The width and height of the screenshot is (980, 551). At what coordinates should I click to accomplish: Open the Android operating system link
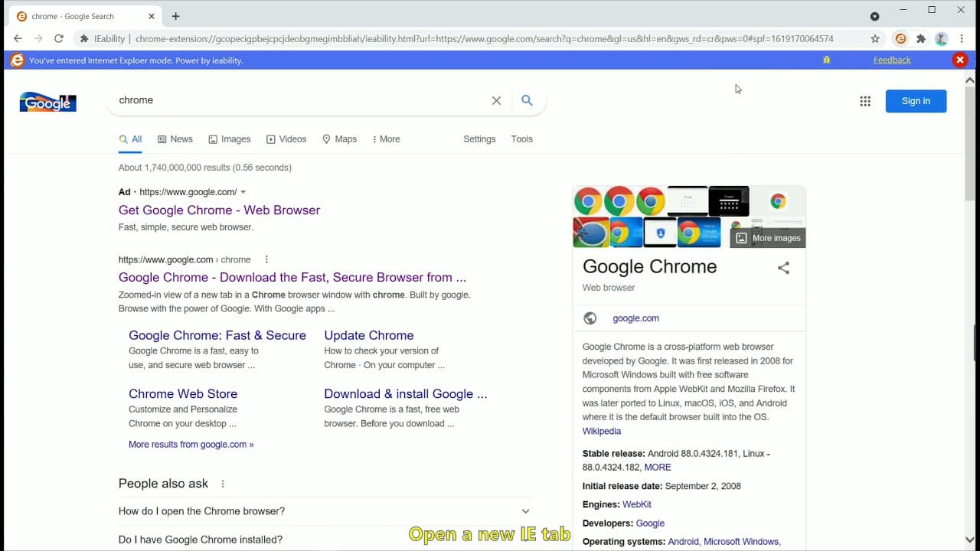point(684,542)
